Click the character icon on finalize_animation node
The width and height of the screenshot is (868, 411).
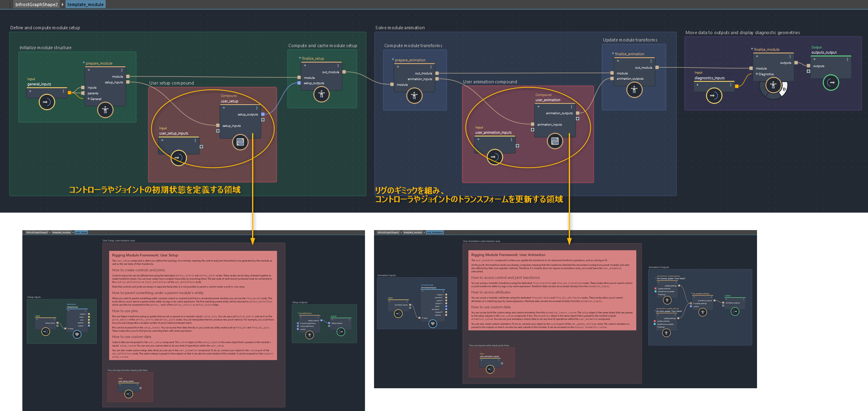[x=634, y=90]
